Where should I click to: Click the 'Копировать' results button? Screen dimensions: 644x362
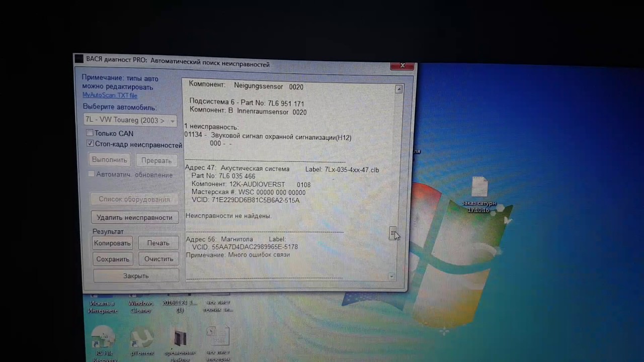coord(112,243)
